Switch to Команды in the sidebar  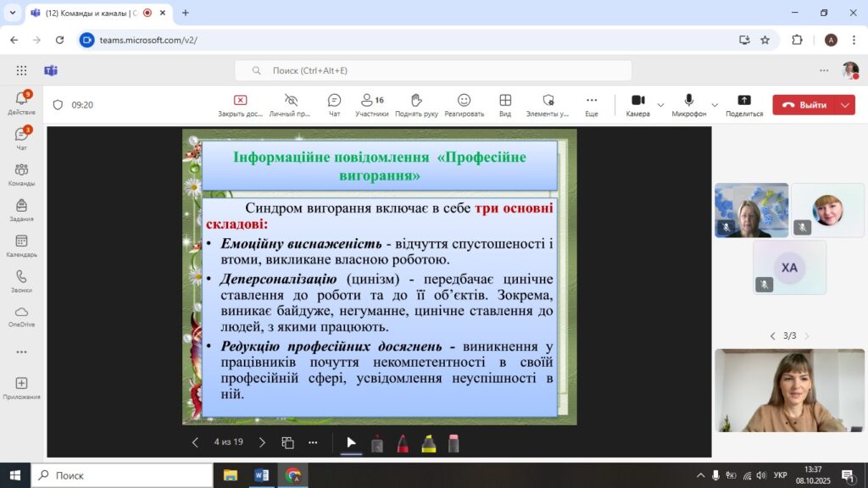(x=21, y=175)
